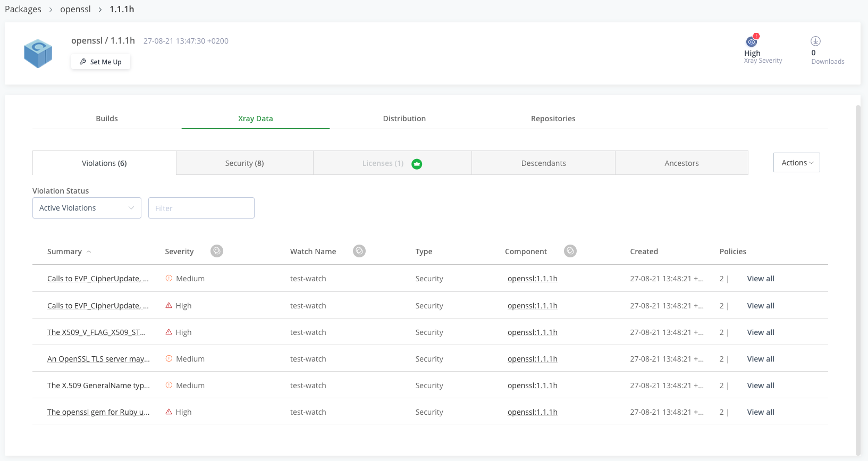868x461 pixels.
Task: Open the Repositories tab
Action: pos(553,119)
